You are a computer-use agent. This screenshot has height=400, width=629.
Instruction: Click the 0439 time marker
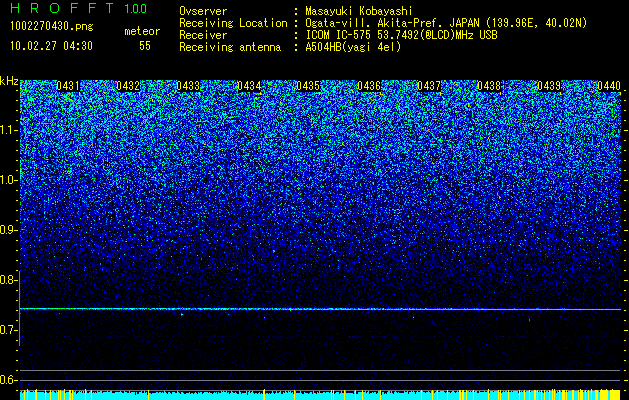(549, 86)
